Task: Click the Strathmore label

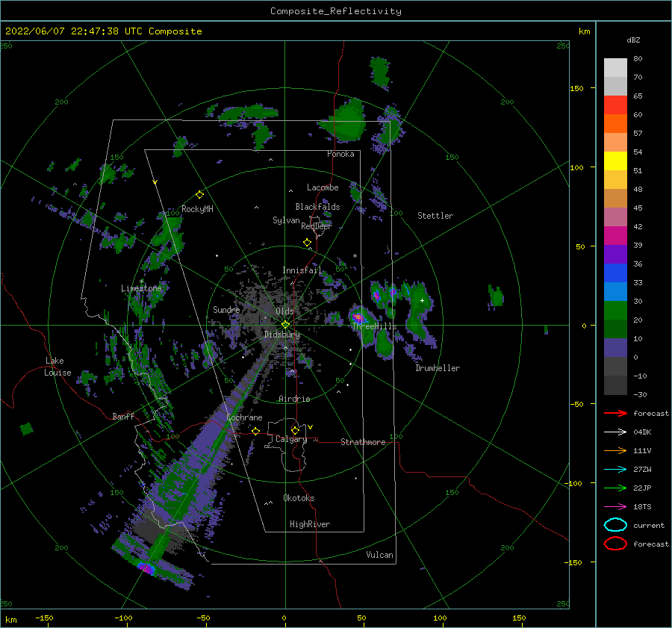Action: tap(363, 442)
